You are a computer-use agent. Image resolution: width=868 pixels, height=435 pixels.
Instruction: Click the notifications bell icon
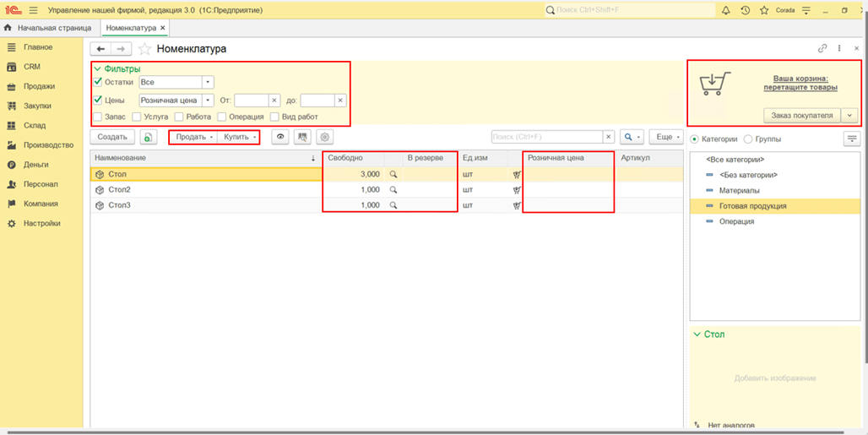click(x=725, y=10)
